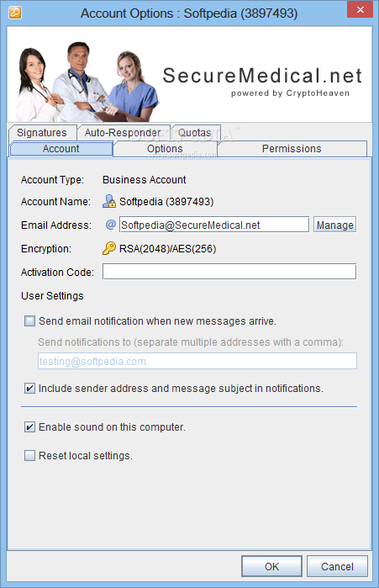Click the 'powered by CryptoHeaven' text
This screenshot has width=379, height=588.
point(290,93)
